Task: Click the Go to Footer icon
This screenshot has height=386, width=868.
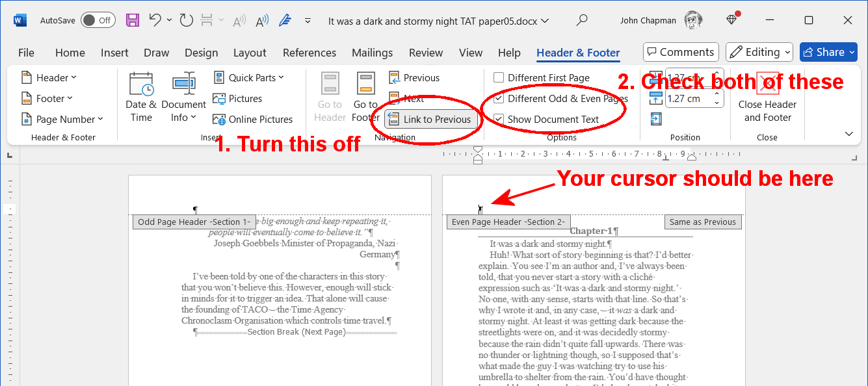Action: 365,97
